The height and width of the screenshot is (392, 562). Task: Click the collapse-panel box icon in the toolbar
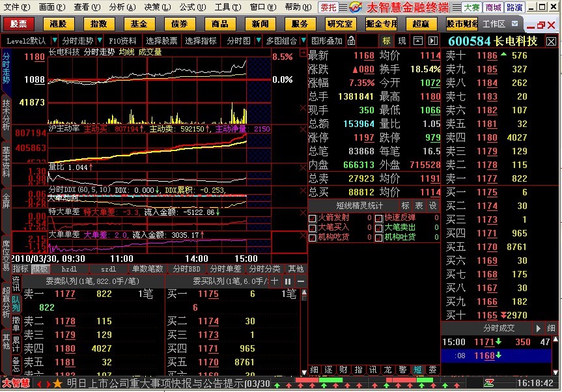tap(417, 41)
